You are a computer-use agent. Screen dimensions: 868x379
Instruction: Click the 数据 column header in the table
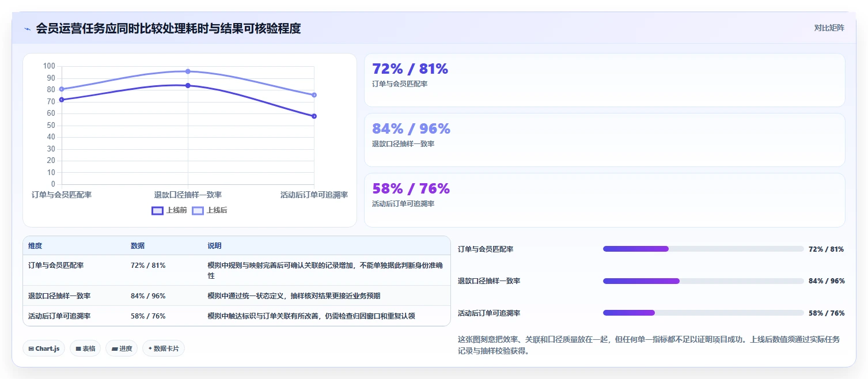click(138, 246)
